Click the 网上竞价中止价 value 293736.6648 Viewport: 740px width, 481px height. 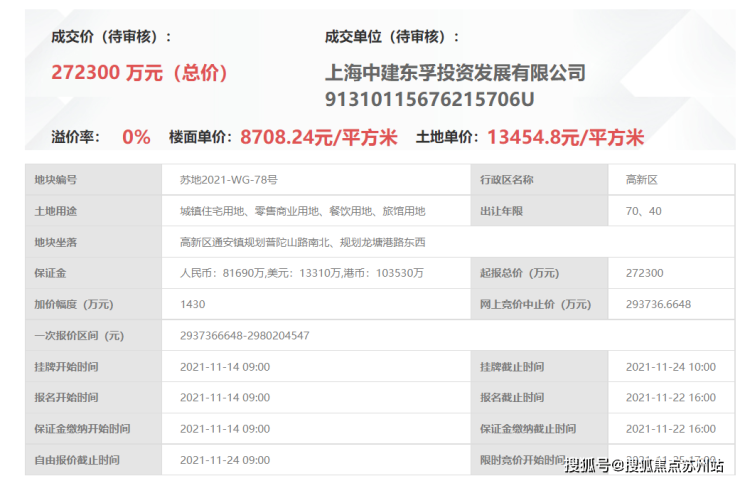pyautogui.click(x=658, y=304)
